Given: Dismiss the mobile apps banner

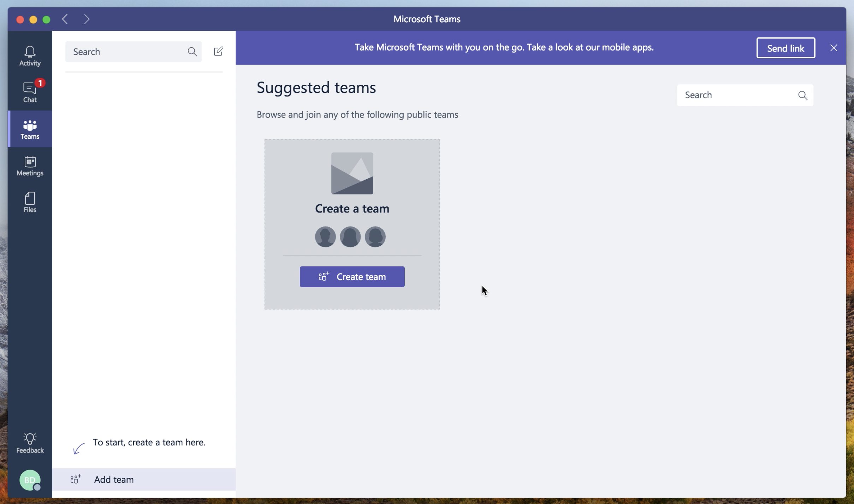Looking at the screenshot, I should tap(834, 48).
